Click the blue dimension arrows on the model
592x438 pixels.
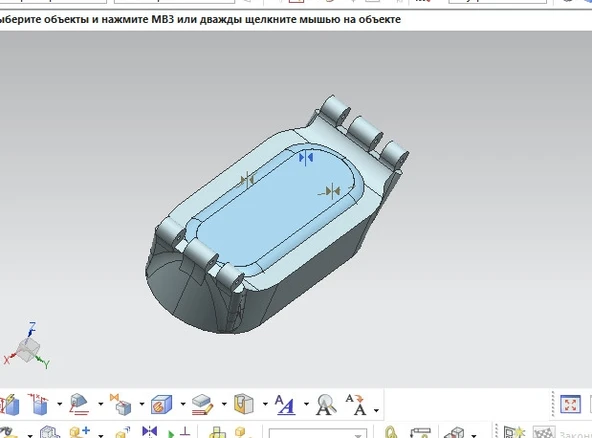click(x=306, y=157)
